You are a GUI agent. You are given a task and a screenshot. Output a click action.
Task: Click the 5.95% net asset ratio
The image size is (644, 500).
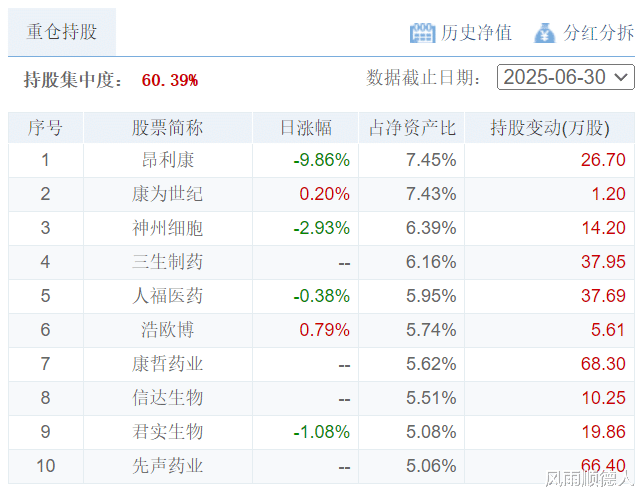pos(431,296)
